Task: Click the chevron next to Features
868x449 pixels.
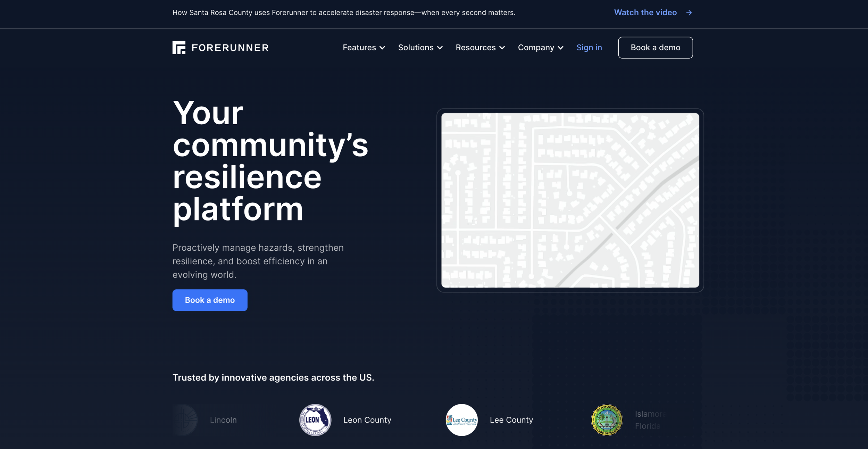Action: [382, 48]
